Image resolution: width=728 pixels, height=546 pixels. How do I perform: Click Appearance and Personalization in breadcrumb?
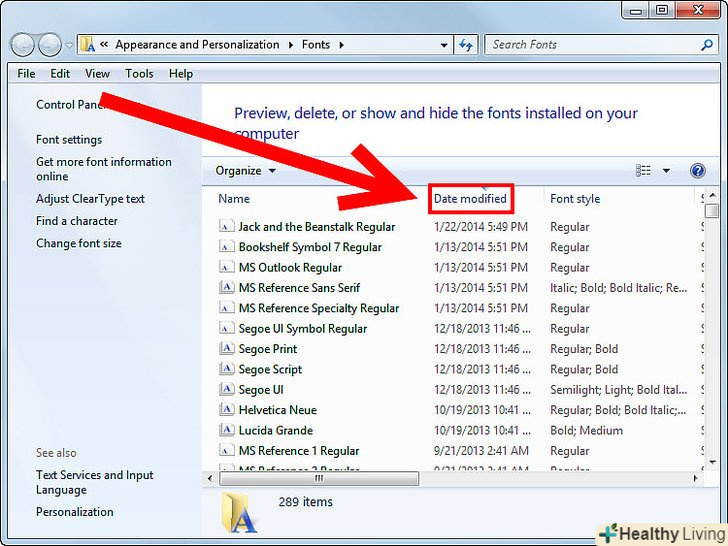pyautogui.click(x=197, y=45)
